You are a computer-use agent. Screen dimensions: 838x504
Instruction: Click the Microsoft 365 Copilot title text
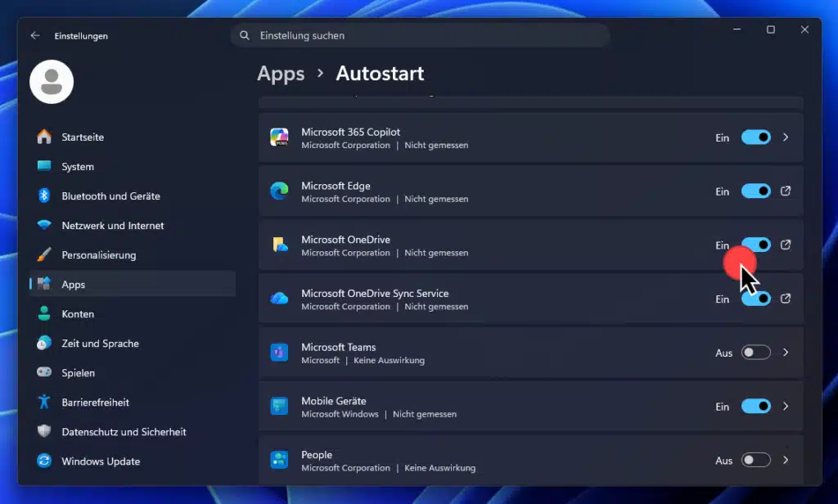pyautogui.click(x=350, y=132)
